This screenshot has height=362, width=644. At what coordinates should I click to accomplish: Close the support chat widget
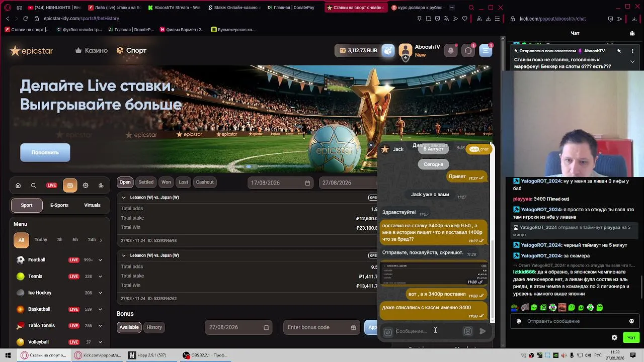[x=371, y=145]
